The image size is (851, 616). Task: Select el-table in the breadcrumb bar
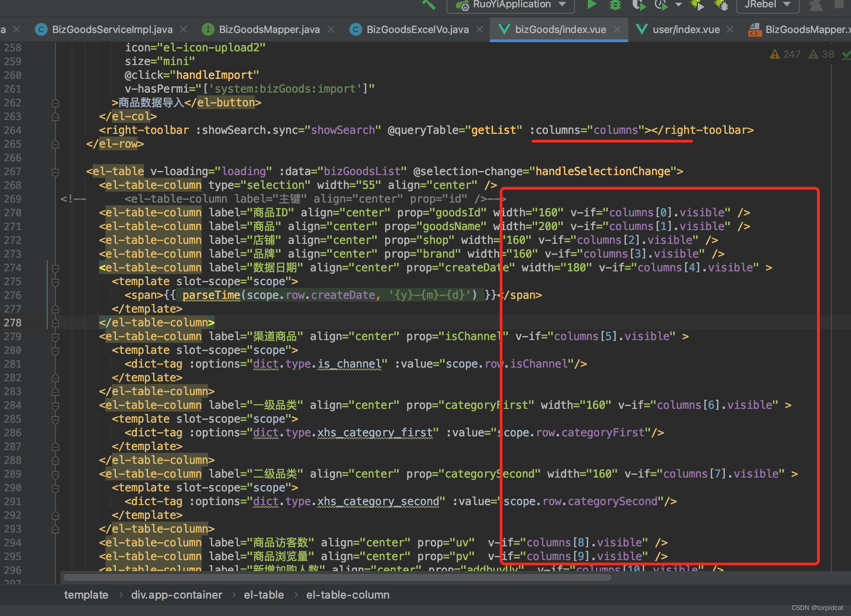click(x=264, y=594)
